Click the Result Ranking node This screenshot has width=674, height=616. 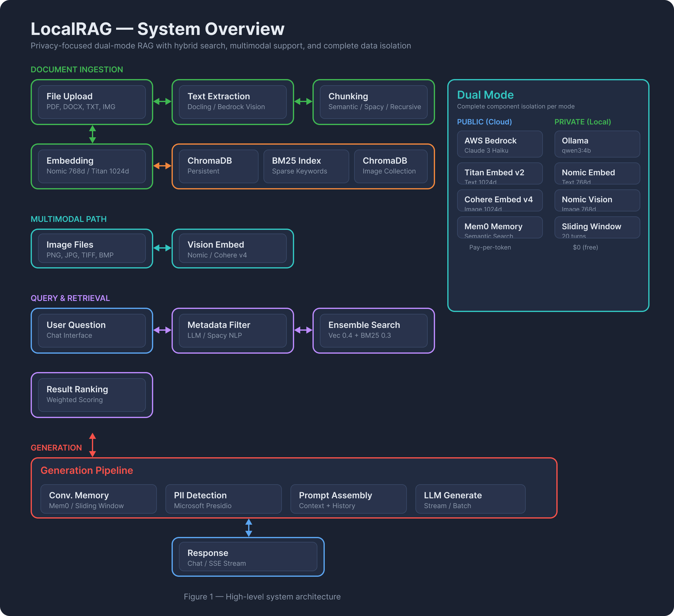[x=92, y=395]
